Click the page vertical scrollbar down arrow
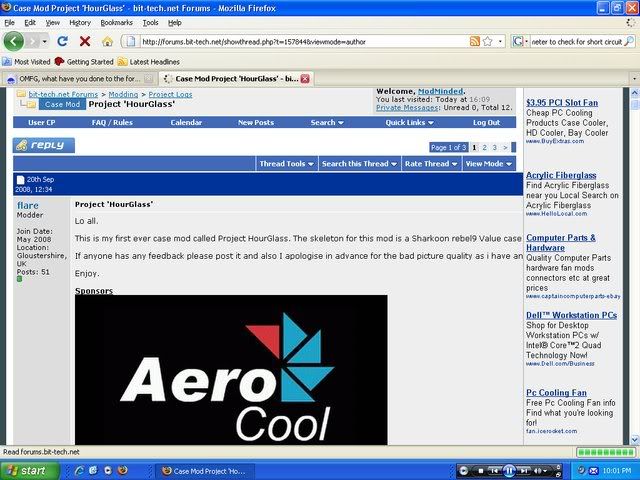Viewport: 640px width, 480px height. coord(635,440)
